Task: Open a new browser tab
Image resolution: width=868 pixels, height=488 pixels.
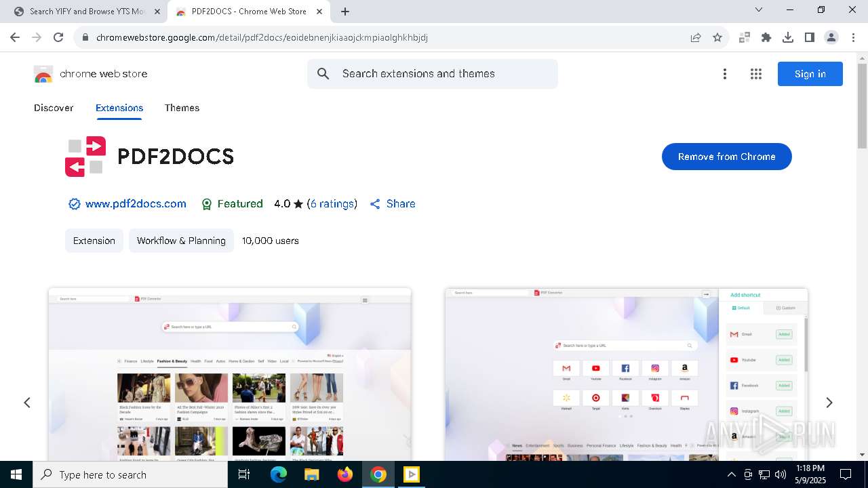Action: tap(345, 12)
